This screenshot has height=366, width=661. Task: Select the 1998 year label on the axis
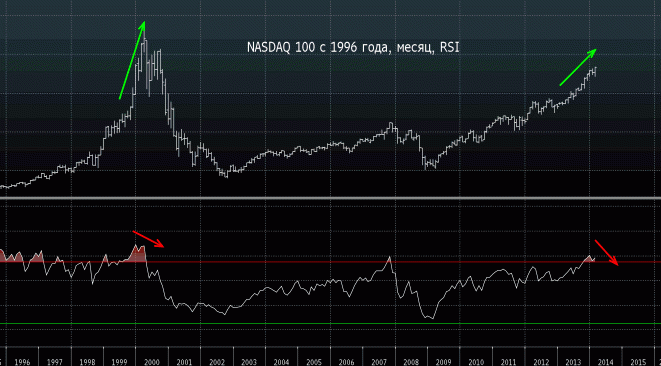pos(87,362)
